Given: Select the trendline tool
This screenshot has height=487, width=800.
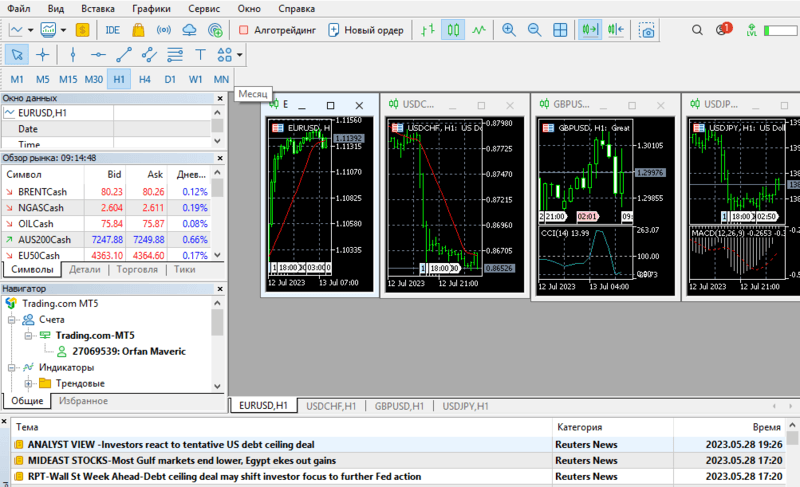Looking at the screenshot, I should tap(123, 55).
